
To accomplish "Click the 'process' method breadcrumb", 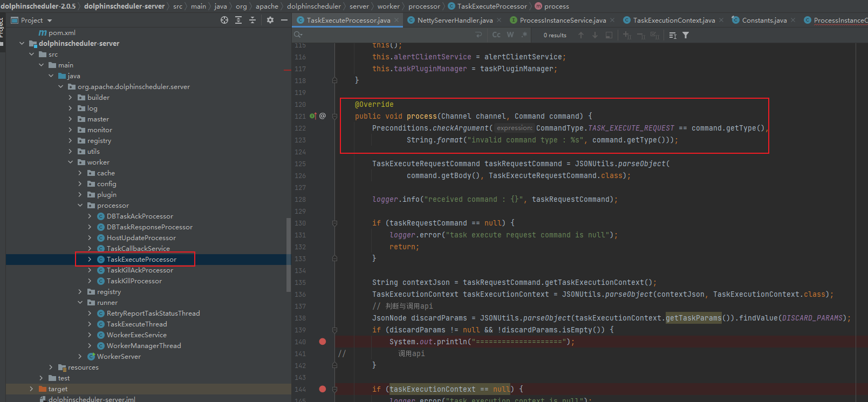I will tap(557, 6).
